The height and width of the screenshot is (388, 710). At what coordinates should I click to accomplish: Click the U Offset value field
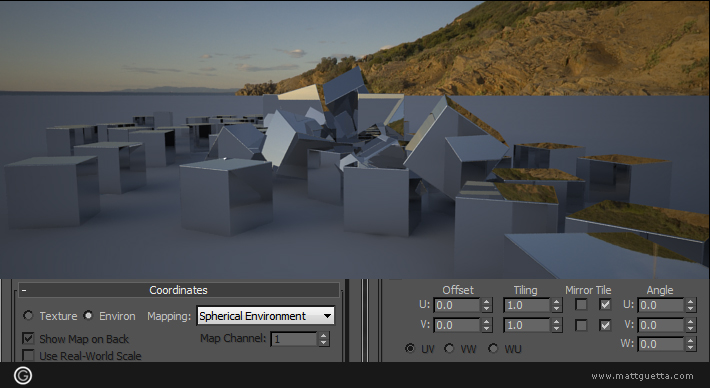point(456,305)
